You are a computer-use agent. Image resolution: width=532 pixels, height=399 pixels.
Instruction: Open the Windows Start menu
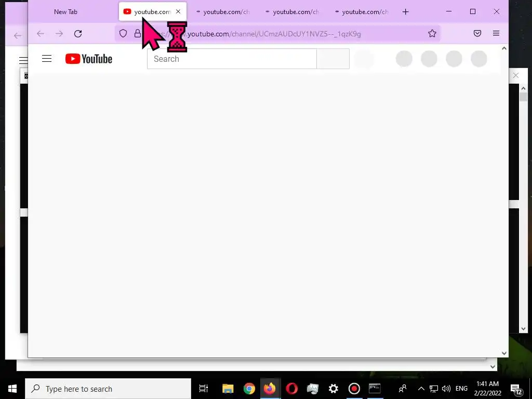pyautogui.click(x=12, y=389)
